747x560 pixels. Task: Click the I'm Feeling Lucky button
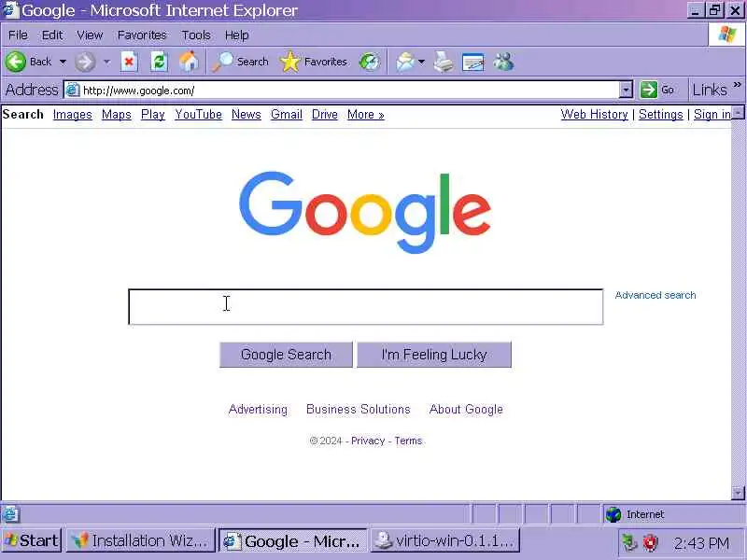click(434, 355)
